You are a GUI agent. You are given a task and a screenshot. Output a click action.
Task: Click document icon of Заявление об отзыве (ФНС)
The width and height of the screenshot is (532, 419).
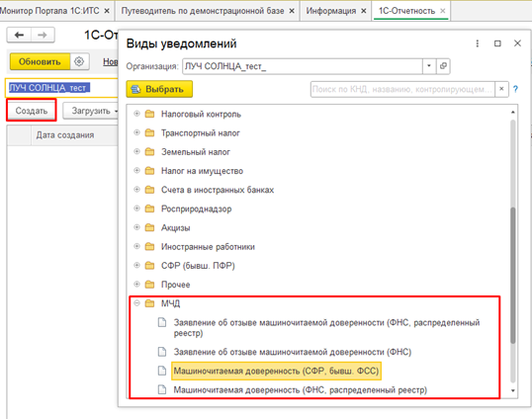tap(162, 352)
